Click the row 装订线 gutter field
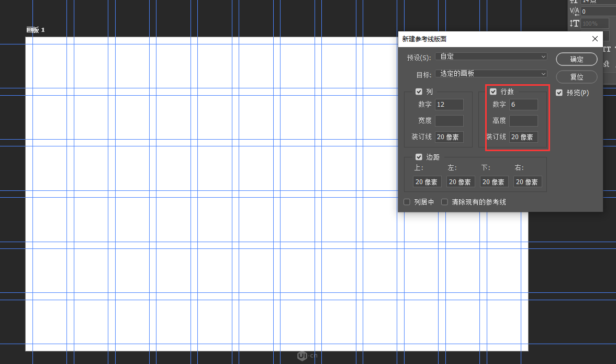 click(x=523, y=137)
